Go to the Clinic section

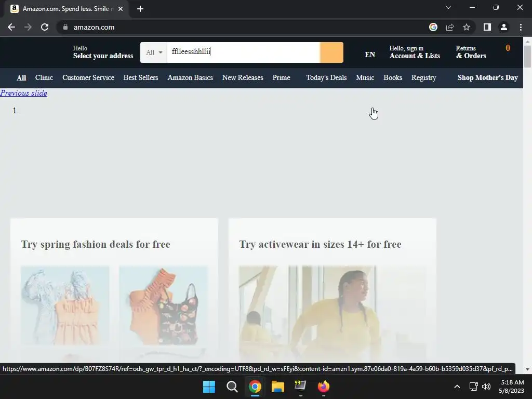click(x=44, y=77)
